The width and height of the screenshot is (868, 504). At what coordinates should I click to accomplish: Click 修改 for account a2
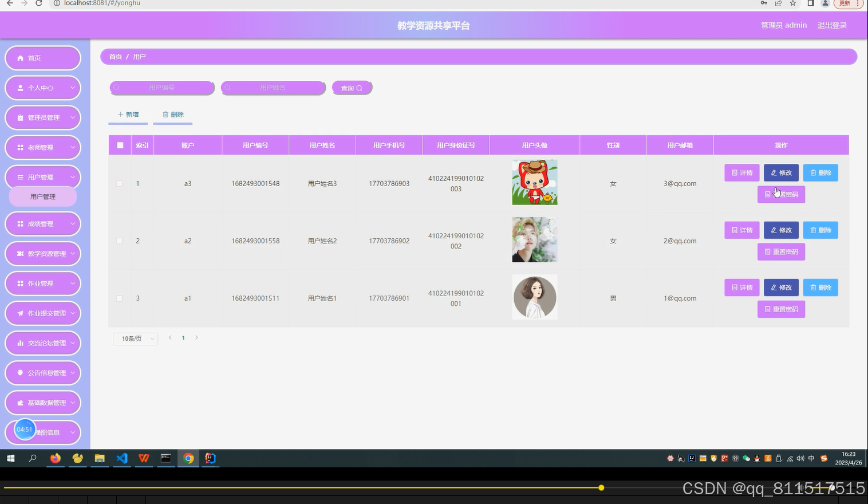[x=781, y=230]
